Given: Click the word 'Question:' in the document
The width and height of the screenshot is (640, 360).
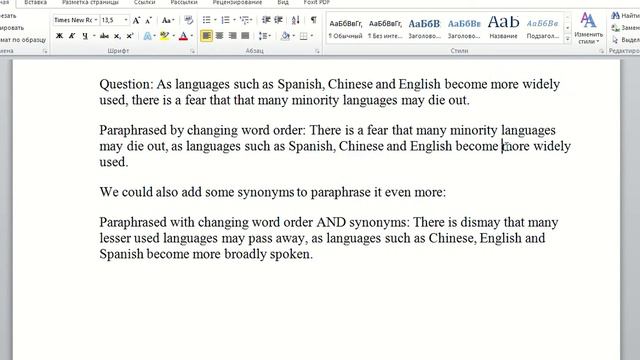Looking at the screenshot, I should [126, 84].
